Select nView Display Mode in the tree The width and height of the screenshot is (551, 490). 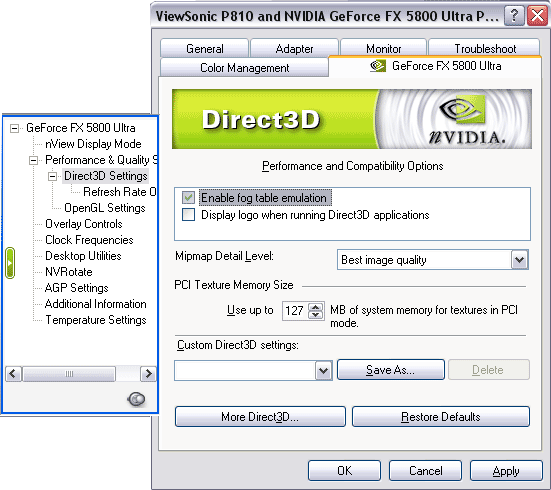[93, 144]
